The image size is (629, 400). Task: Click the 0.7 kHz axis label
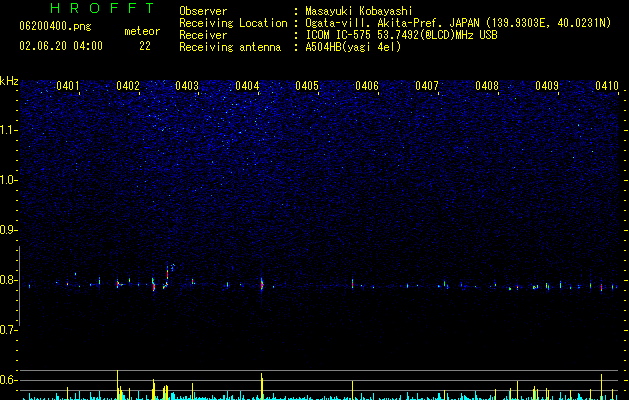coord(8,330)
